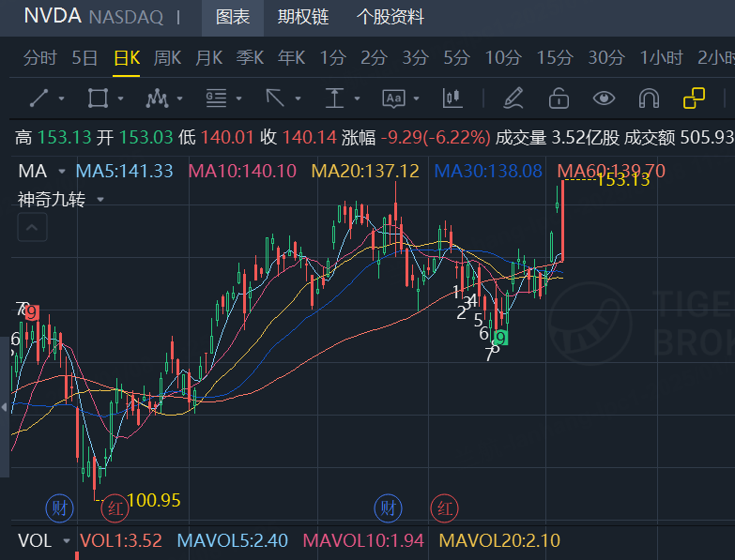This screenshot has width=735, height=560.
Task: Click the right blue 财 earnings marker
Action: point(388,508)
